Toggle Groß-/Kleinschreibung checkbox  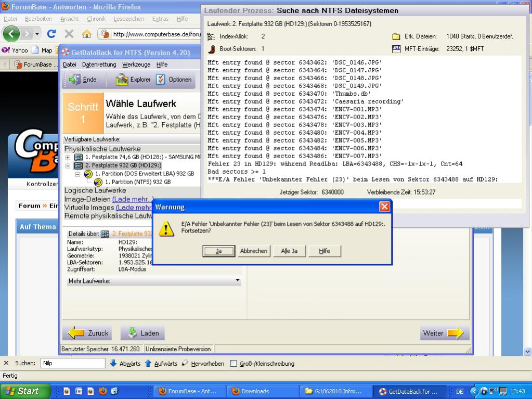(233, 364)
